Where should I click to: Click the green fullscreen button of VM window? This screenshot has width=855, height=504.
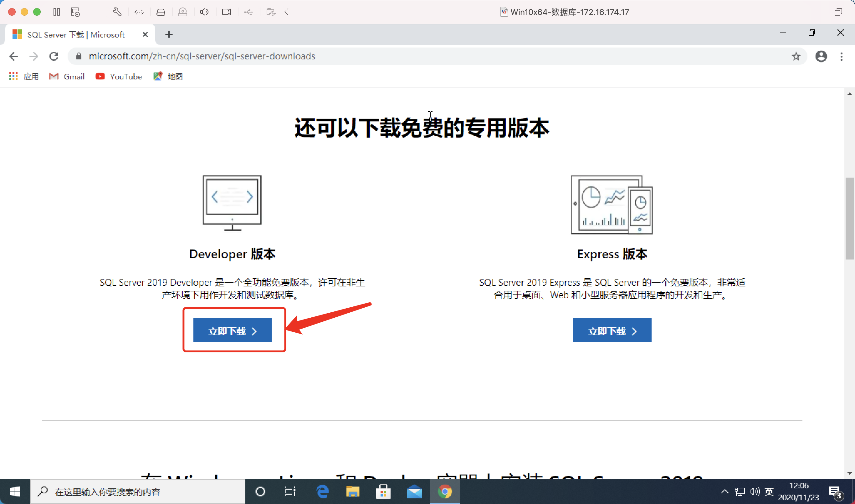click(37, 12)
